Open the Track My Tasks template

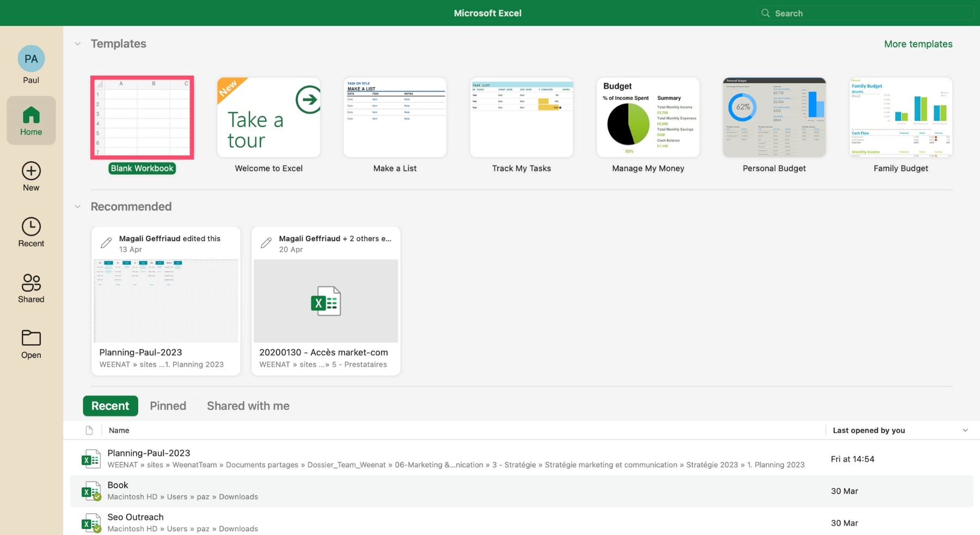point(522,118)
